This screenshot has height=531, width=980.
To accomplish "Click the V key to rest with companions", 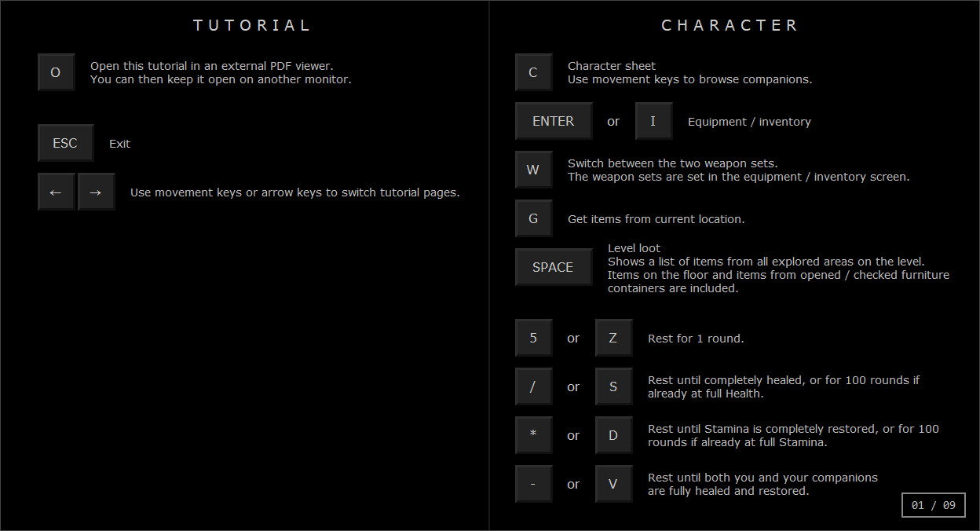I will pyautogui.click(x=613, y=484).
